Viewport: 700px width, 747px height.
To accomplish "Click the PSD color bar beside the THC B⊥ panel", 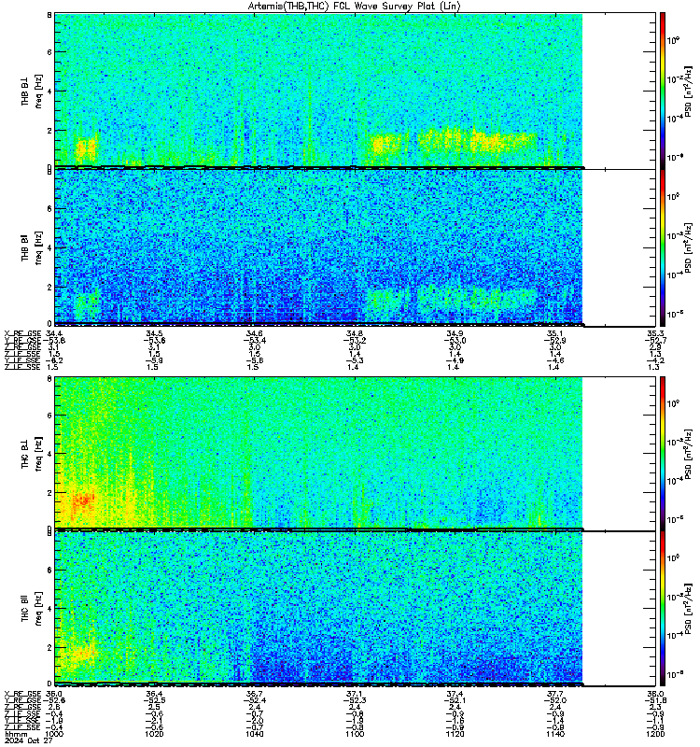I will (x=663, y=453).
